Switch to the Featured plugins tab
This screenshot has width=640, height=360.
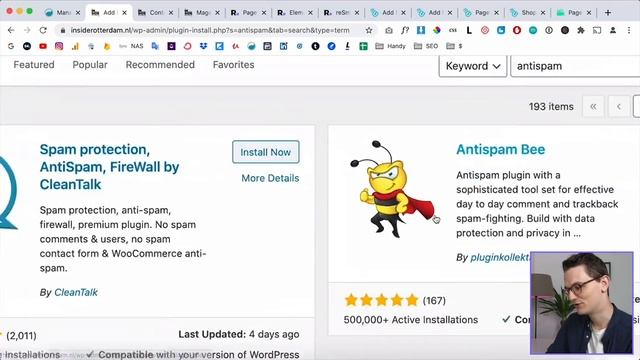pyautogui.click(x=34, y=64)
